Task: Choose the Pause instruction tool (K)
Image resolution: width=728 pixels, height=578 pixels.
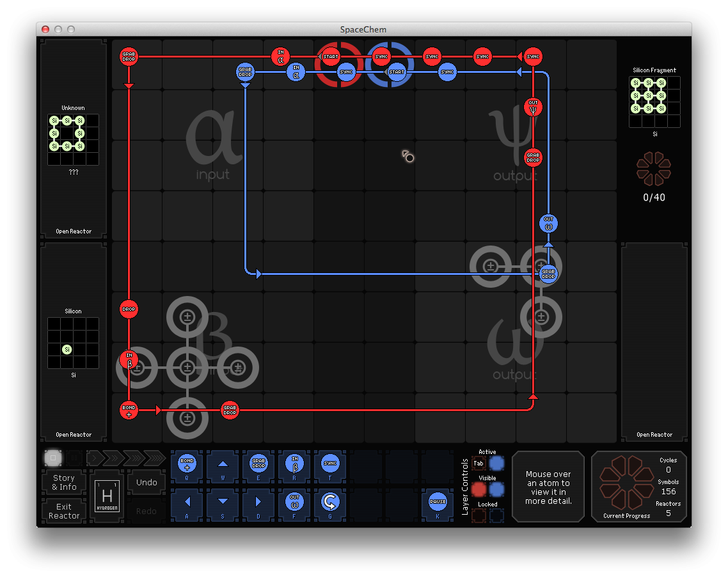Action: click(x=438, y=504)
